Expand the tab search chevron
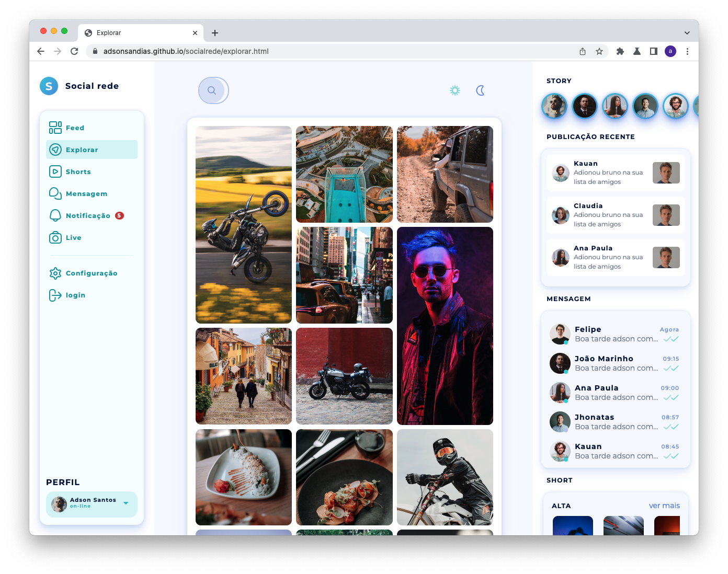This screenshot has width=728, height=574. [x=687, y=33]
